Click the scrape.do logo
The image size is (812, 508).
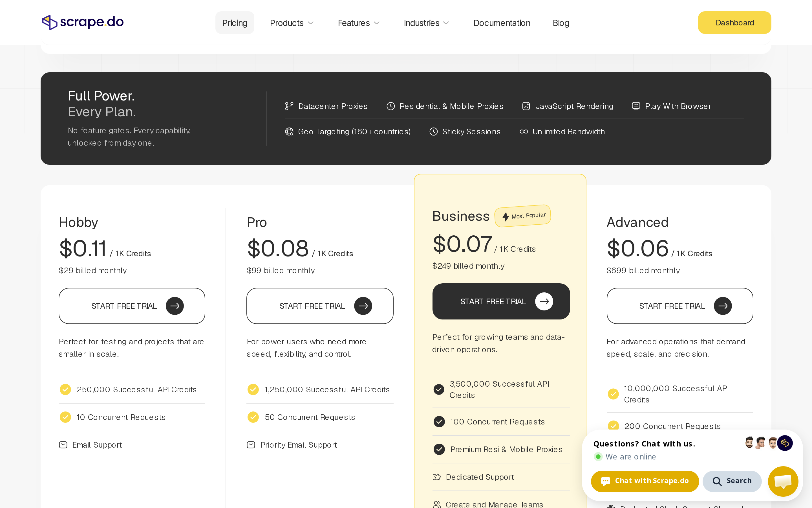83,22
